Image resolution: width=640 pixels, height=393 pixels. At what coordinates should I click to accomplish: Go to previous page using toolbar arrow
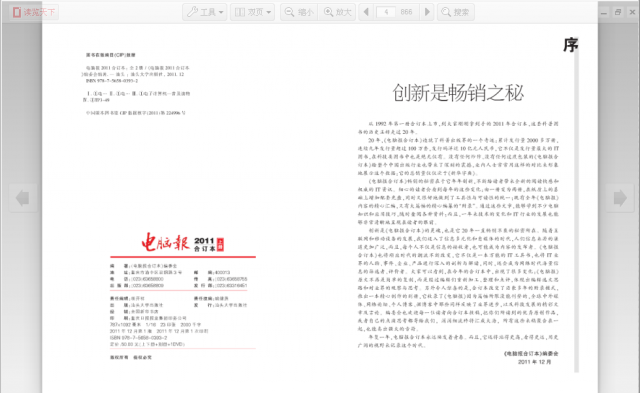(x=366, y=12)
